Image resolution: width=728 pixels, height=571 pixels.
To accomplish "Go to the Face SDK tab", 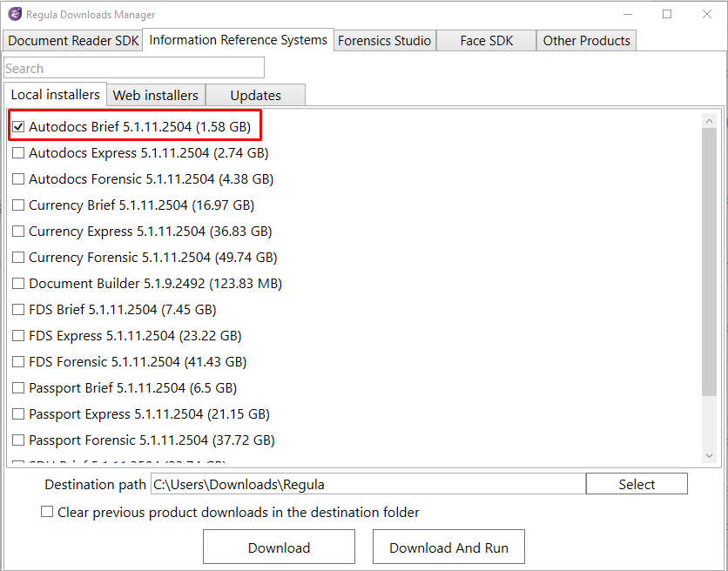I will coord(486,41).
